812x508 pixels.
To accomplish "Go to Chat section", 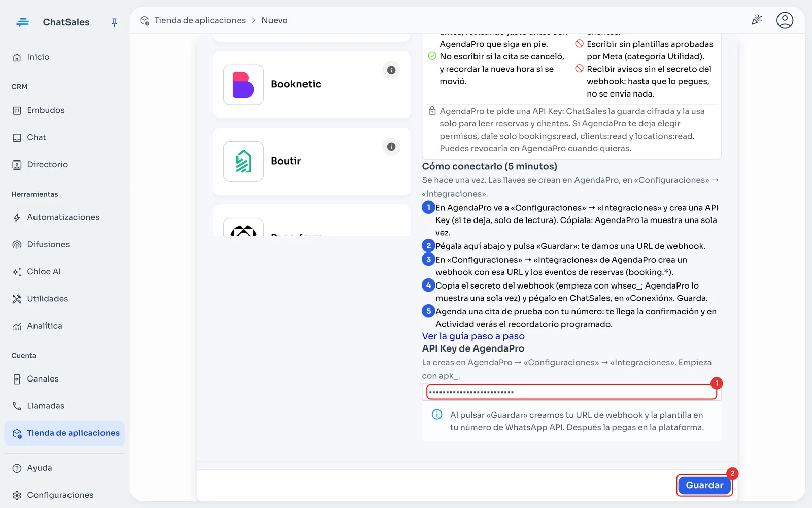I will click(x=65, y=138).
